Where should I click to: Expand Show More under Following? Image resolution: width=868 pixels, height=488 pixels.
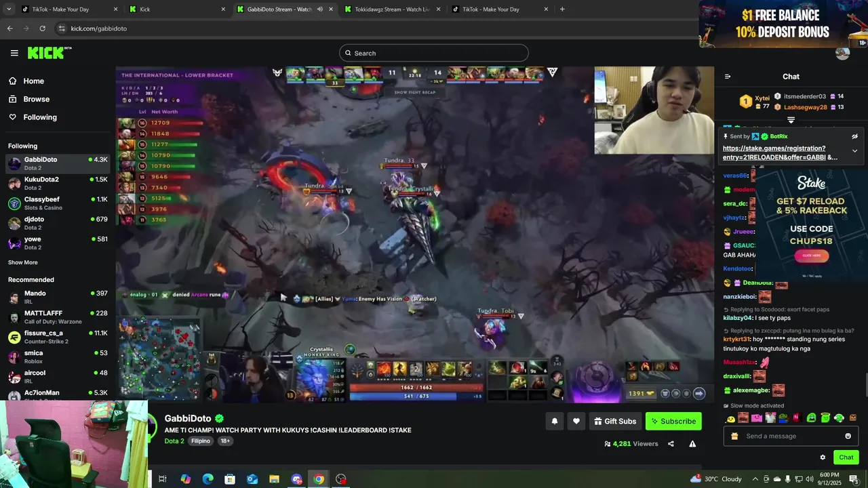tap(22, 262)
